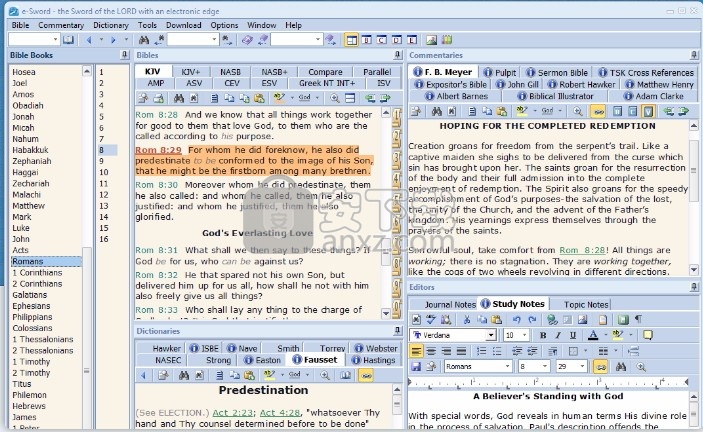Click the numbered list icon in editor
This screenshot has width=703, height=432.
[482, 351]
